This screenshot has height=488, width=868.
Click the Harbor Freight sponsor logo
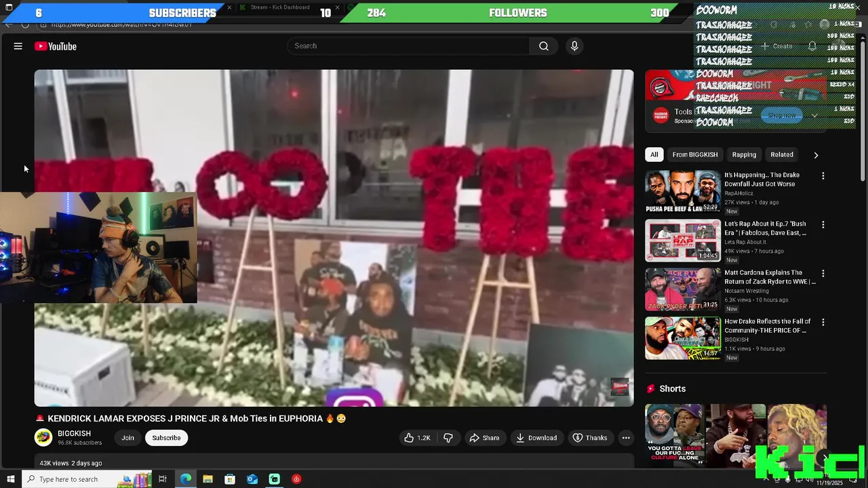click(660, 115)
